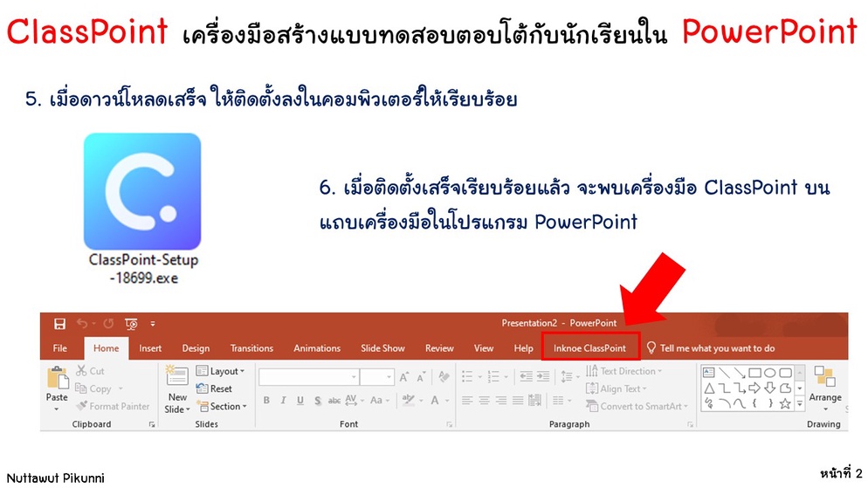
Task: Click Increase Font Size icon
Action: (x=404, y=377)
